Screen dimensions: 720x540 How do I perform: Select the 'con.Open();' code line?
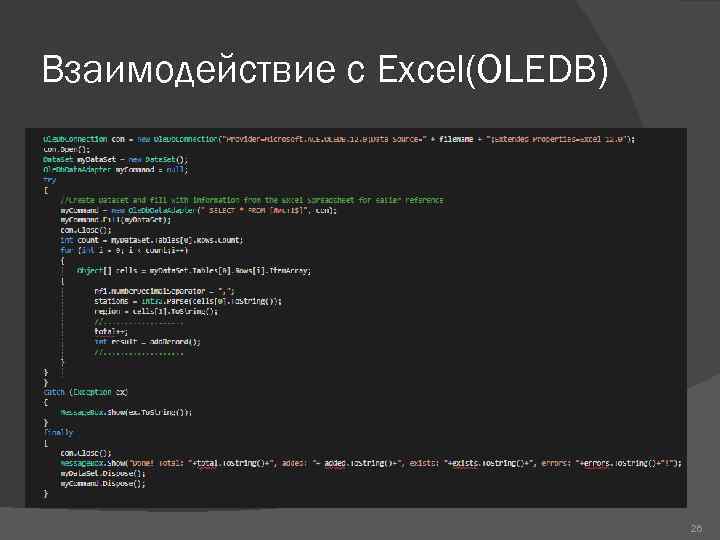[x=67, y=149]
